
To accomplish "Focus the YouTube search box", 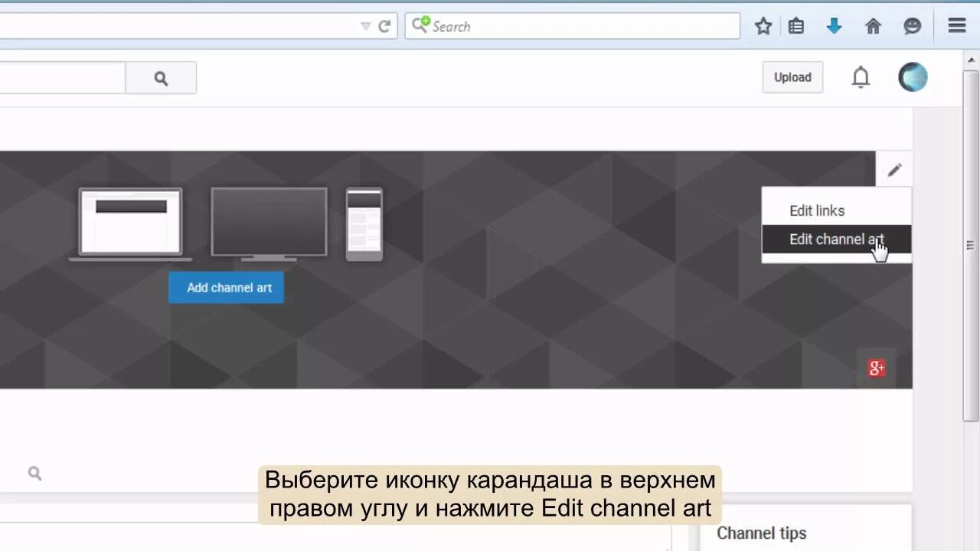I will 62,78.
